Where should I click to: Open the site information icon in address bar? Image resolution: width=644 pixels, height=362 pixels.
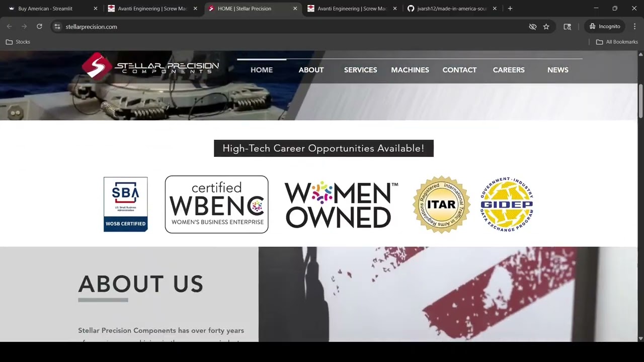[57, 27]
